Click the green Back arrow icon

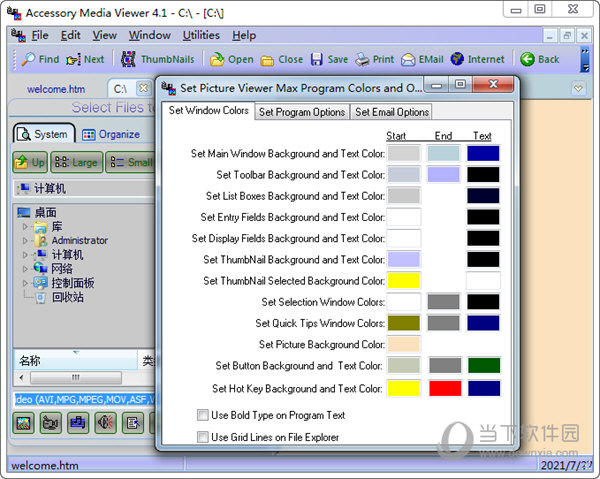coord(527,59)
